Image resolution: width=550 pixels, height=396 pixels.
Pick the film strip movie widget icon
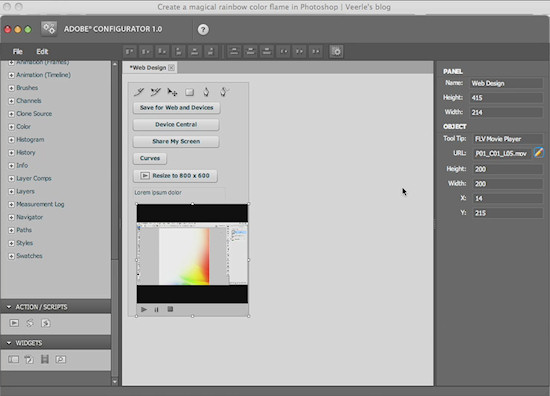[45, 359]
